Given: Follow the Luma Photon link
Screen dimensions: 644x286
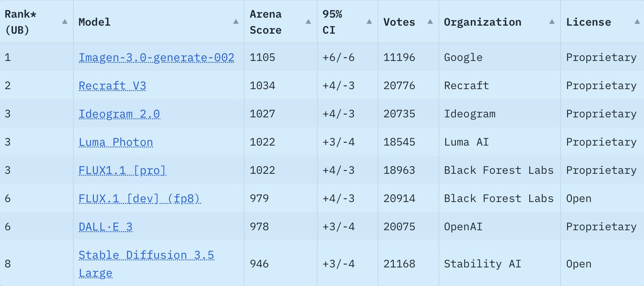Looking at the screenshot, I should [116, 143].
